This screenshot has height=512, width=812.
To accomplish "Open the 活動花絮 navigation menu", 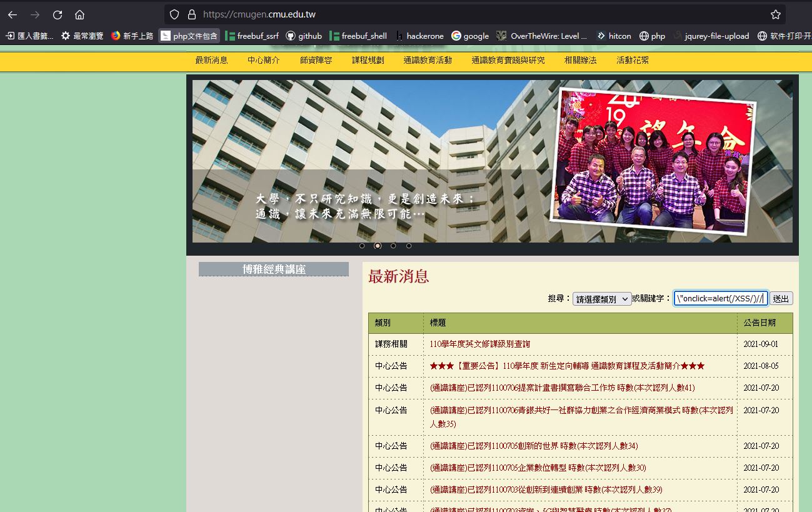I will point(633,61).
